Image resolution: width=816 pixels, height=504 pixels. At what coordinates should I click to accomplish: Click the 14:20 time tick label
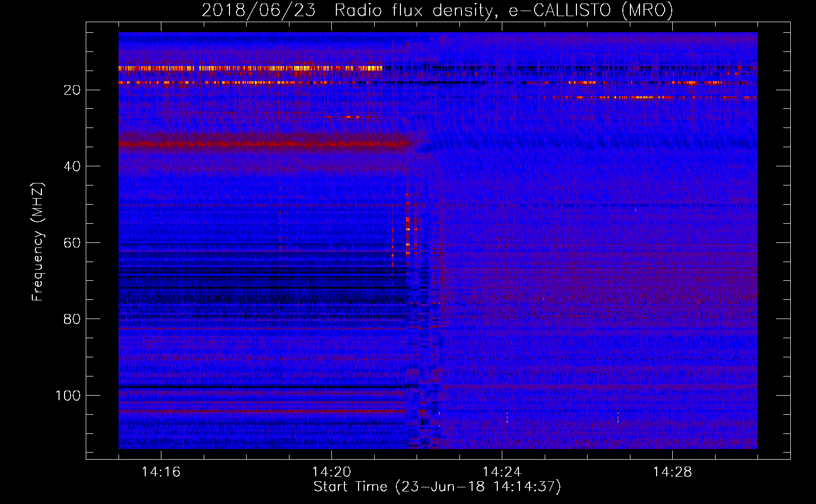331,472
